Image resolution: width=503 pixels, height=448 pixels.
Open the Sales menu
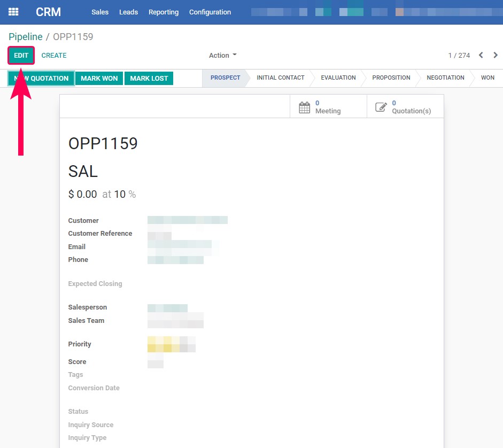click(100, 12)
